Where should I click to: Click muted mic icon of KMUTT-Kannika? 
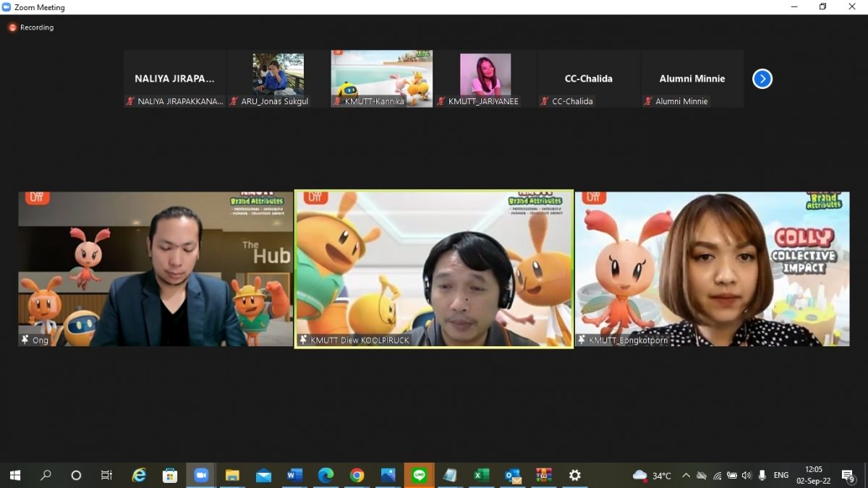click(338, 102)
